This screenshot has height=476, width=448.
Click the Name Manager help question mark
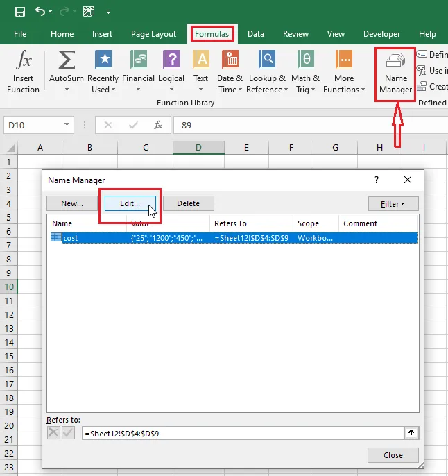(377, 180)
